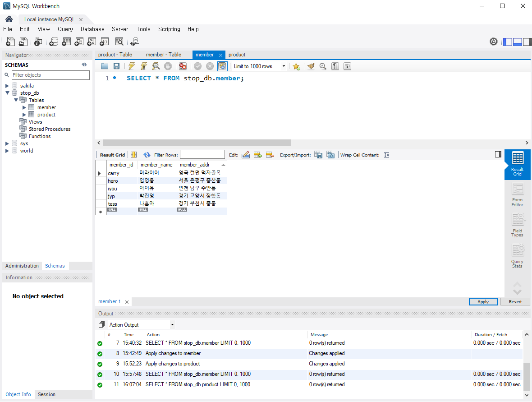Screen dimensions: 532x402
Task: Refresh schemas list icon
Action: click(x=84, y=65)
